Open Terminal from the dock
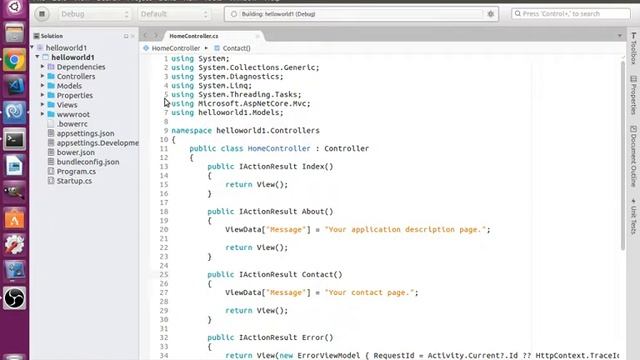640x360 pixels. (14, 140)
